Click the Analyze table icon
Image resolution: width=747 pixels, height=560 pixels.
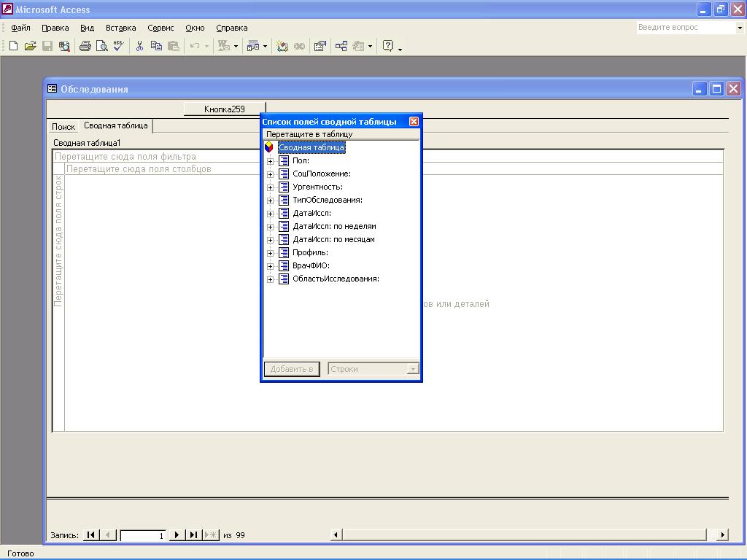(x=253, y=46)
